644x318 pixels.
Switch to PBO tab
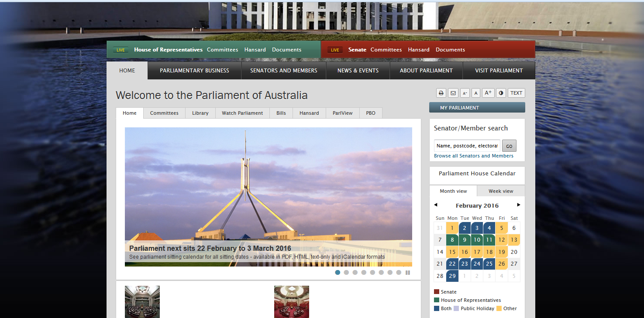(x=371, y=113)
